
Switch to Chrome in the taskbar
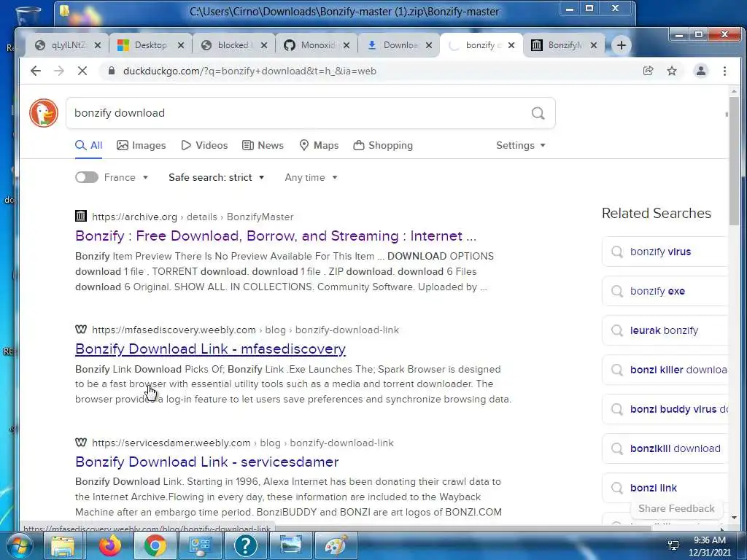[155, 545]
